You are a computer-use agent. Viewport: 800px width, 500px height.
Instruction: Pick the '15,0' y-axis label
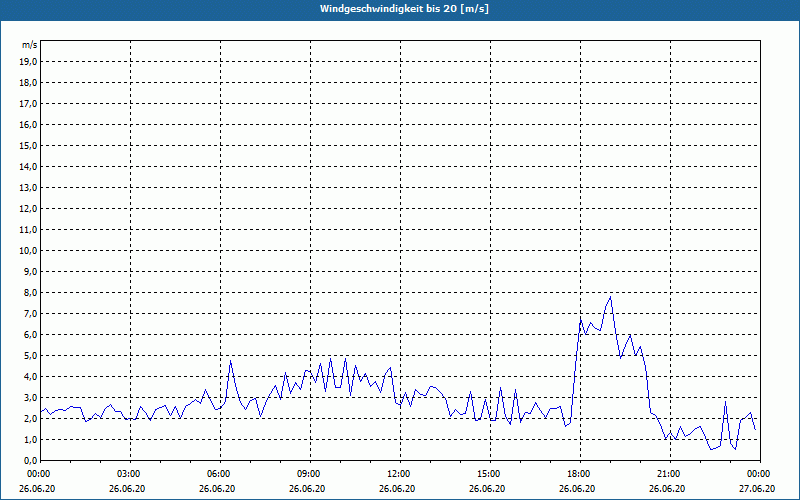click(x=28, y=145)
